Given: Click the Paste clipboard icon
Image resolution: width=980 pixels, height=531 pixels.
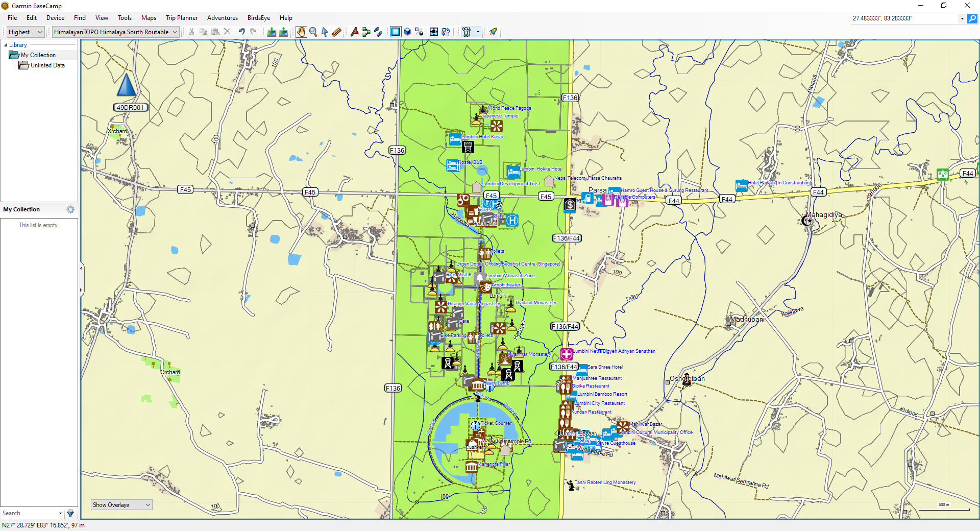Looking at the screenshot, I should [x=215, y=32].
